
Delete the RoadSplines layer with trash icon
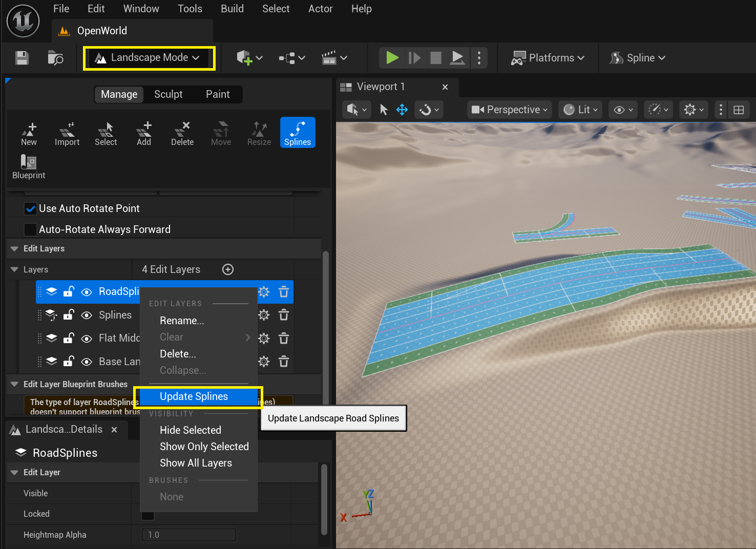(284, 292)
